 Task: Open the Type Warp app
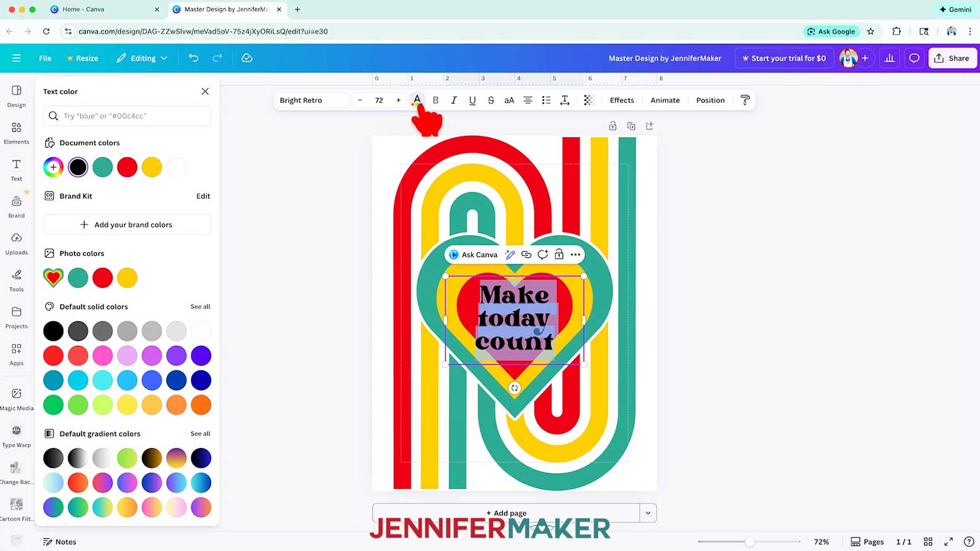pyautogui.click(x=16, y=436)
